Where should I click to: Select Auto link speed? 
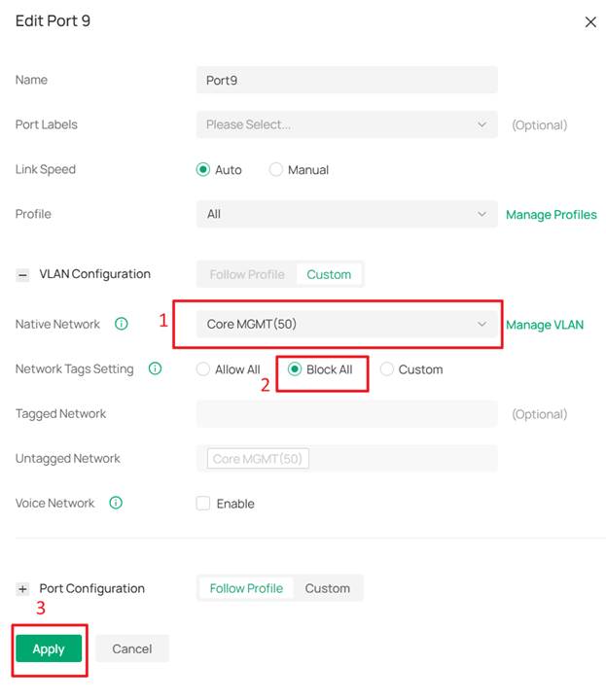[x=202, y=169]
